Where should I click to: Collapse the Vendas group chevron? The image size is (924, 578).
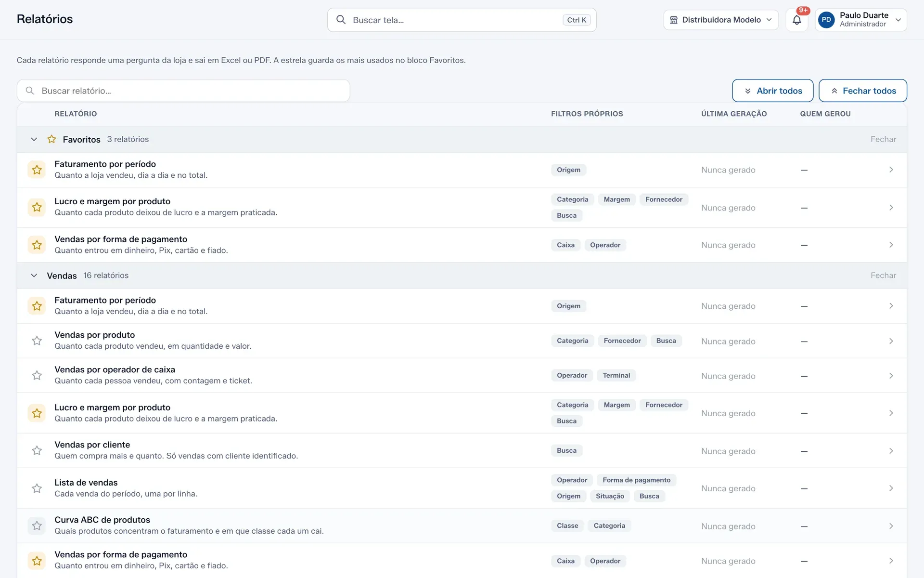(34, 276)
